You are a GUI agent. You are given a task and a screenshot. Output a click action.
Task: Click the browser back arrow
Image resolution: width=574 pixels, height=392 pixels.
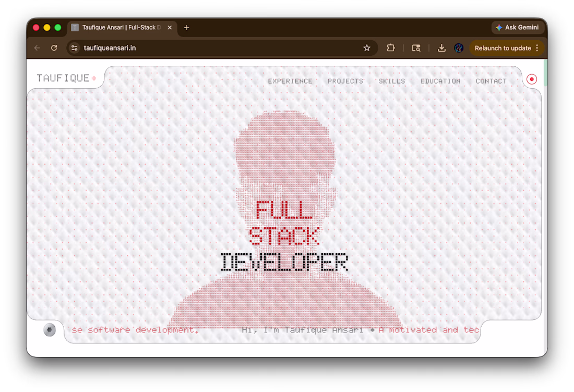click(37, 48)
